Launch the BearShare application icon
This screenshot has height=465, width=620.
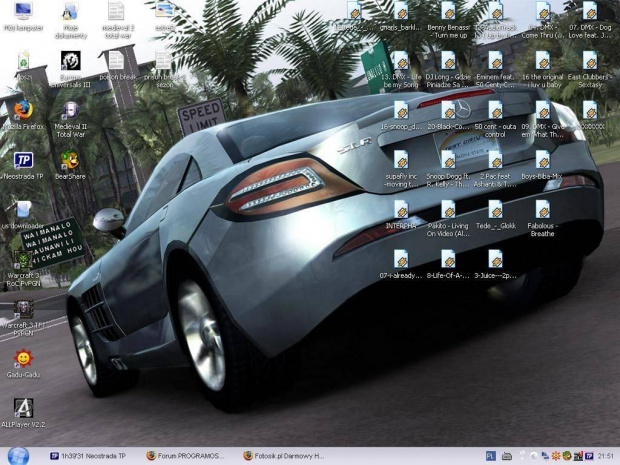coord(70,160)
